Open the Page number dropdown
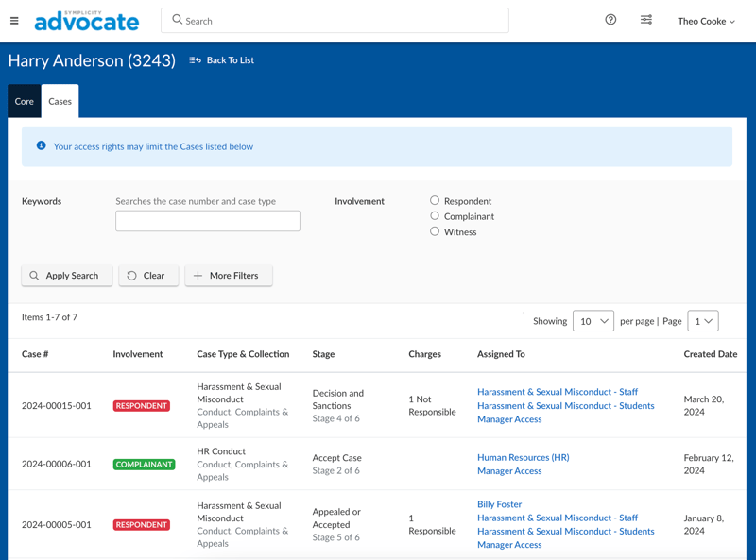The height and width of the screenshot is (560, 756). [x=703, y=320]
